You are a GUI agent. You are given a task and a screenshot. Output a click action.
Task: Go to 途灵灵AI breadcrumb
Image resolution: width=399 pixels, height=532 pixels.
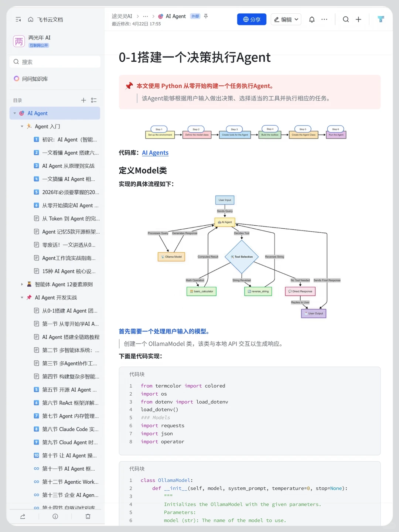pyautogui.click(x=122, y=16)
